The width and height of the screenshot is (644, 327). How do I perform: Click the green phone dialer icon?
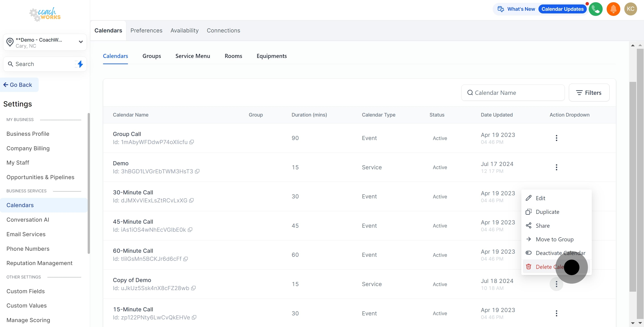click(595, 9)
